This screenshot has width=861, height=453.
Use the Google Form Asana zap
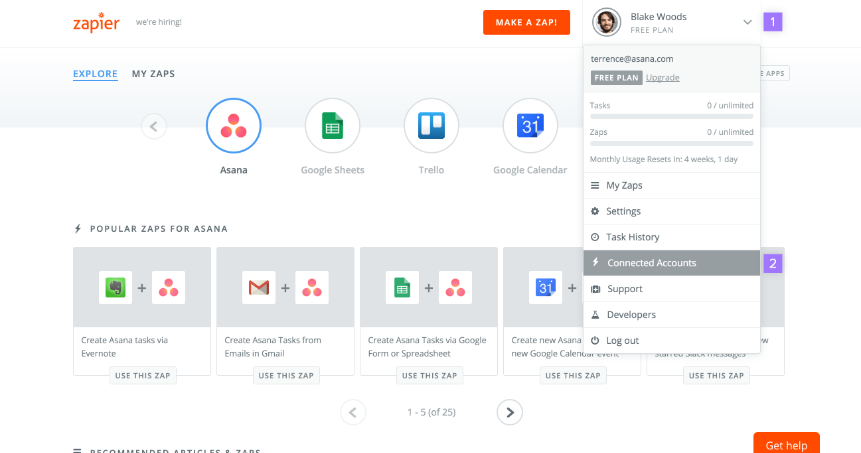(x=429, y=376)
